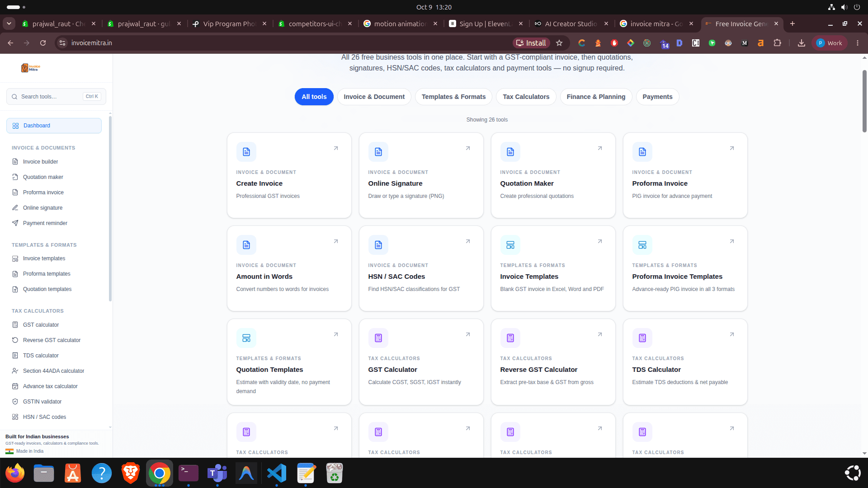Click the Invoice Templates layout icon
The image size is (868, 488).
pyautogui.click(x=510, y=245)
